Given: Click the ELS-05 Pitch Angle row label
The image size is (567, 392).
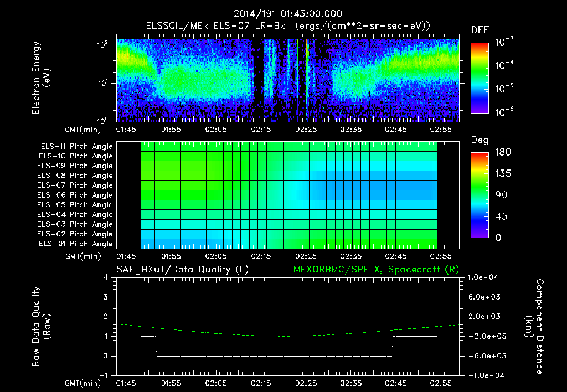Looking at the screenshot, I should coord(75,205).
